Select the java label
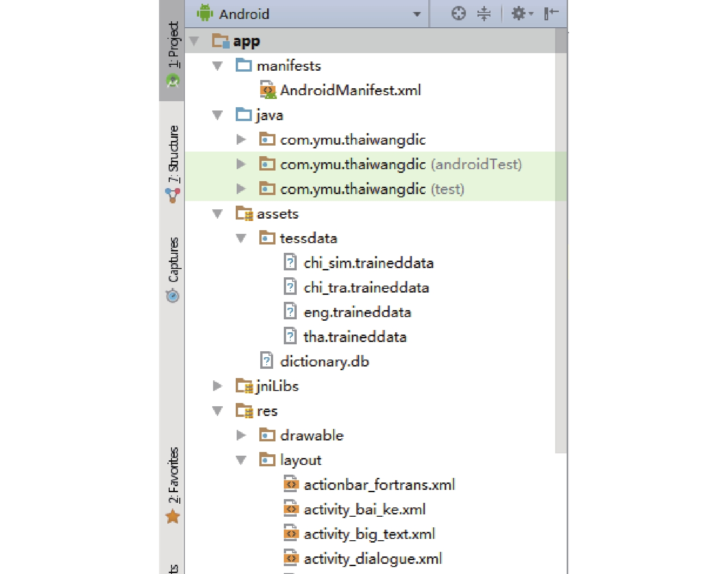The image size is (728, 574). pyautogui.click(x=269, y=115)
